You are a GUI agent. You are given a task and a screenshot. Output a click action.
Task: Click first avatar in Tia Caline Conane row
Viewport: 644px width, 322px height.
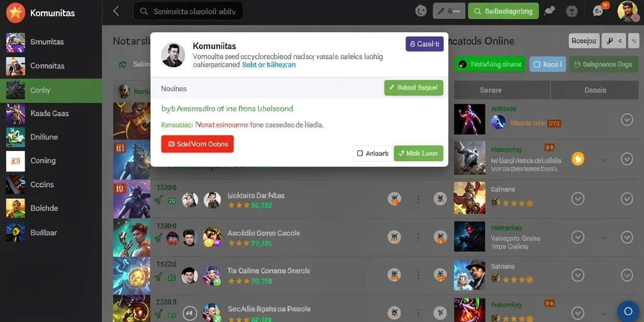189,275
